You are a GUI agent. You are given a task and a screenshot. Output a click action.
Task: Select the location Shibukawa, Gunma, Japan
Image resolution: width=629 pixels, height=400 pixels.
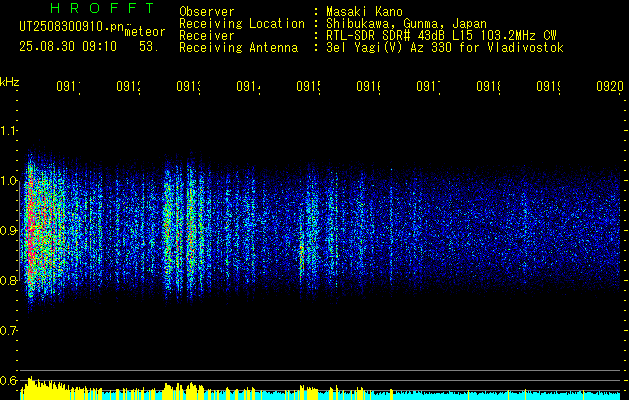[x=406, y=24]
